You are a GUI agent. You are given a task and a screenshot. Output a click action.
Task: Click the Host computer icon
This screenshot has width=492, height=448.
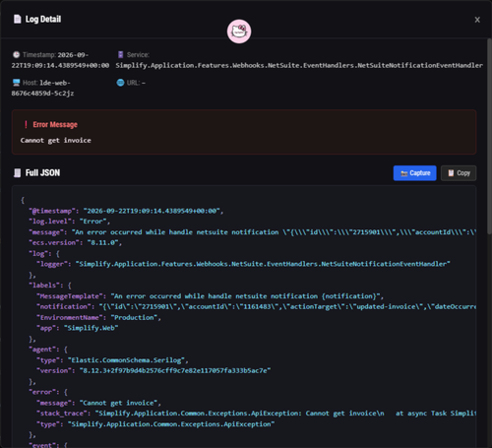[x=17, y=83]
